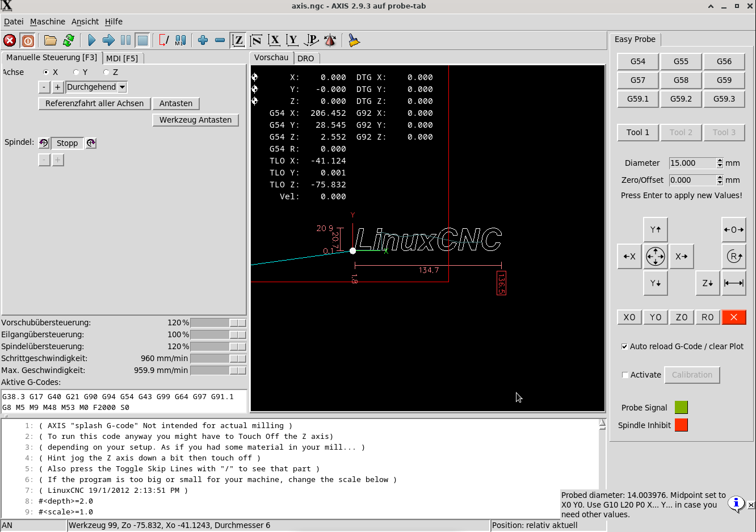Set X0 zero button
Viewport: 756px width, 532px height.
pyautogui.click(x=629, y=317)
